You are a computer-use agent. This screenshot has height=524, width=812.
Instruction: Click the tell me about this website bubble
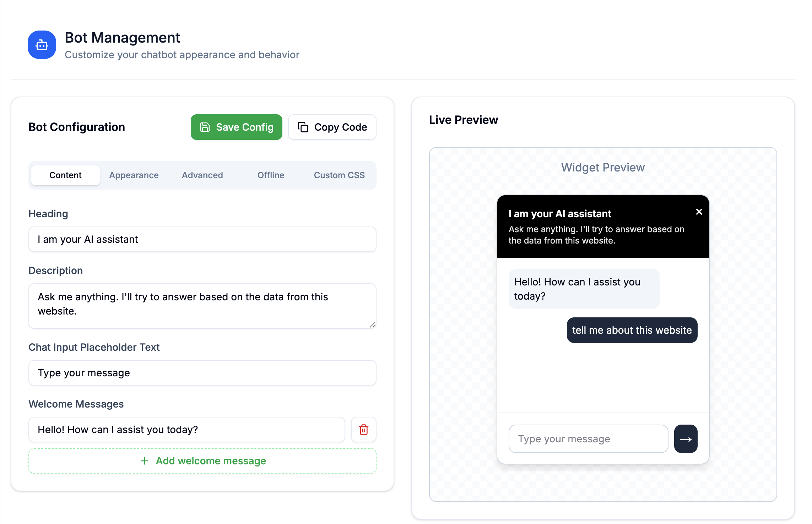632,330
